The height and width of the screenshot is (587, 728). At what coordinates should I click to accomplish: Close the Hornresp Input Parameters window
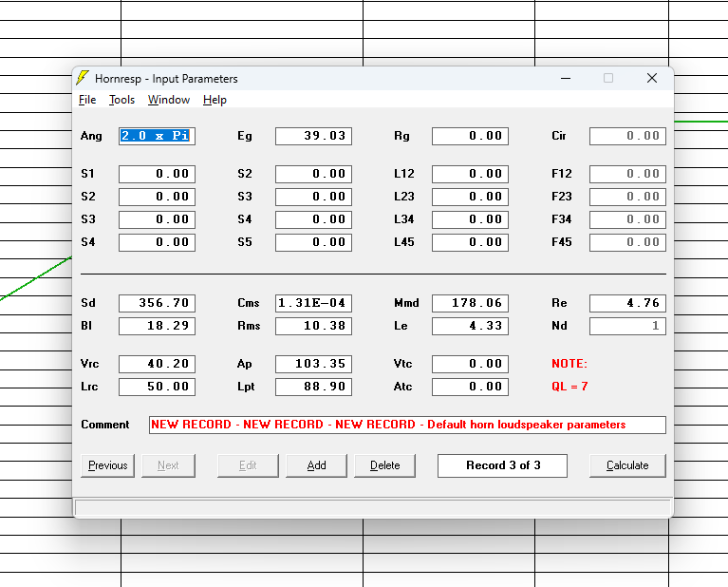pyautogui.click(x=652, y=78)
